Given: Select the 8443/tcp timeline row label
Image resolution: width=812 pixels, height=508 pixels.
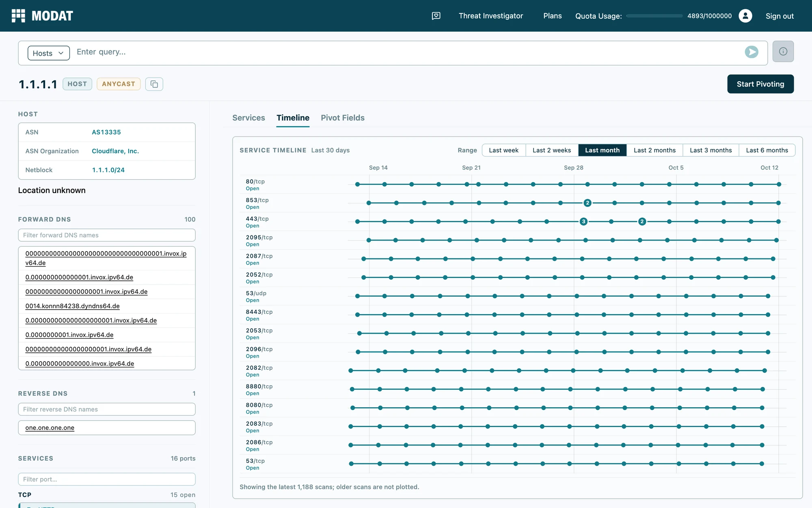Looking at the screenshot, I should (x=259, y=315).
